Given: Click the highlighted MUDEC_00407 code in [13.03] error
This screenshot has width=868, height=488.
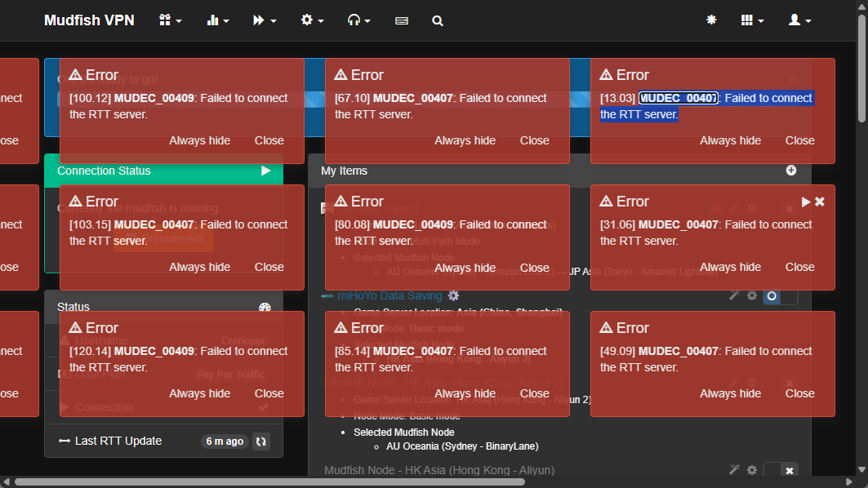Looking at the screenshot, I should pos(678,98).
